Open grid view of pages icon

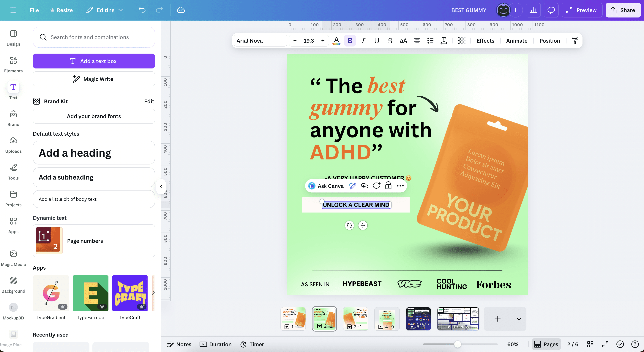click(x=590, y=344)
